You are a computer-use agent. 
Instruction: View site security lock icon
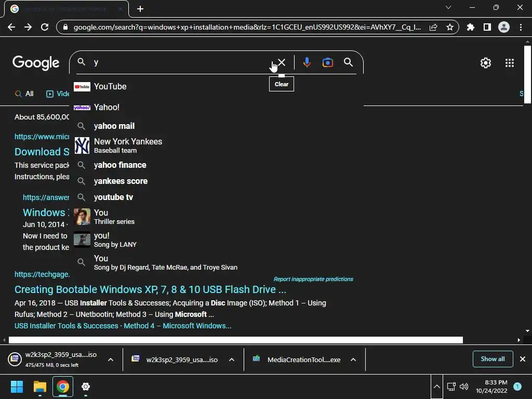[65, 27]
